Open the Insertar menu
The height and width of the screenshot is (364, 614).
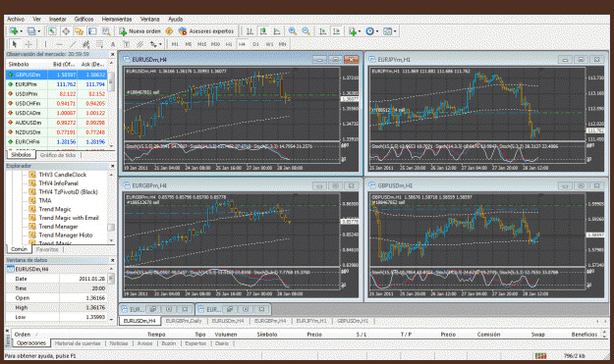[58, 19]
